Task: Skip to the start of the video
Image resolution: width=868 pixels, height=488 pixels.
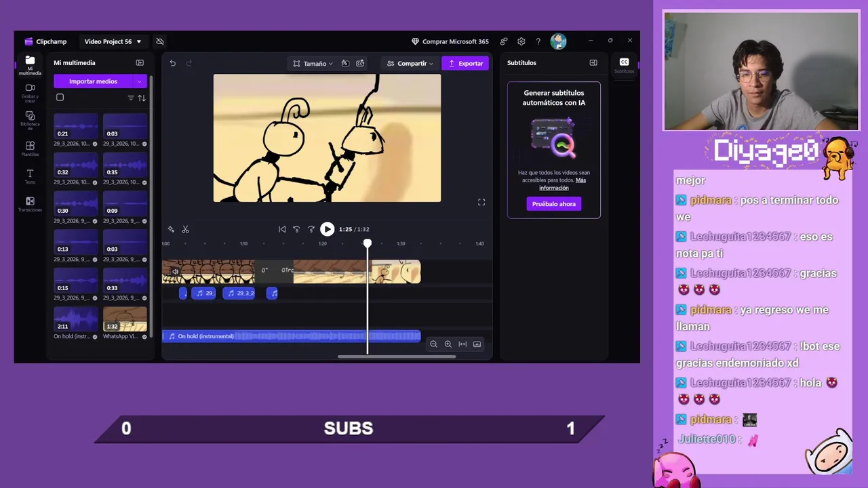Action: 282,229
